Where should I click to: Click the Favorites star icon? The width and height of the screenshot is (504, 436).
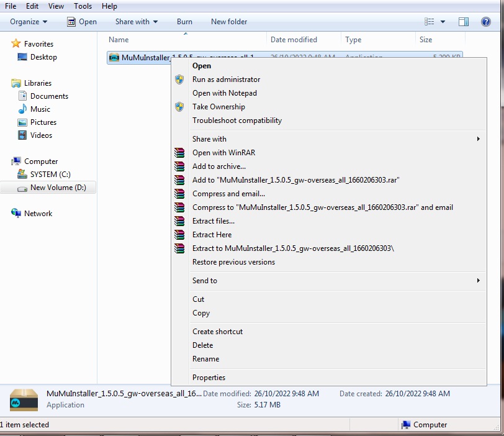(16, 44)
